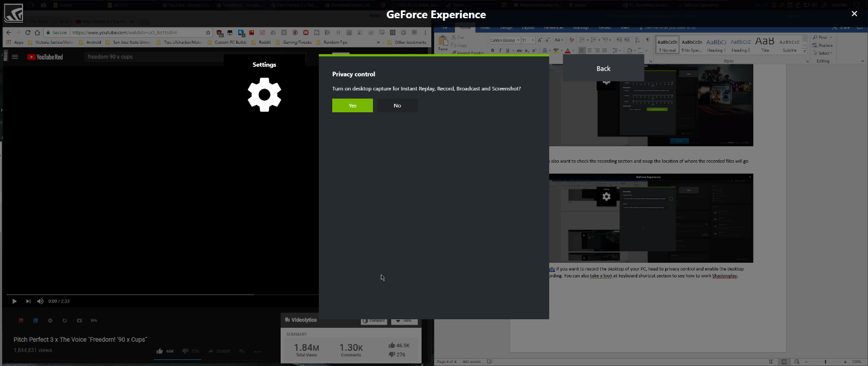Open Chrome home page icon
868x366 pixels.
[37, 32]
